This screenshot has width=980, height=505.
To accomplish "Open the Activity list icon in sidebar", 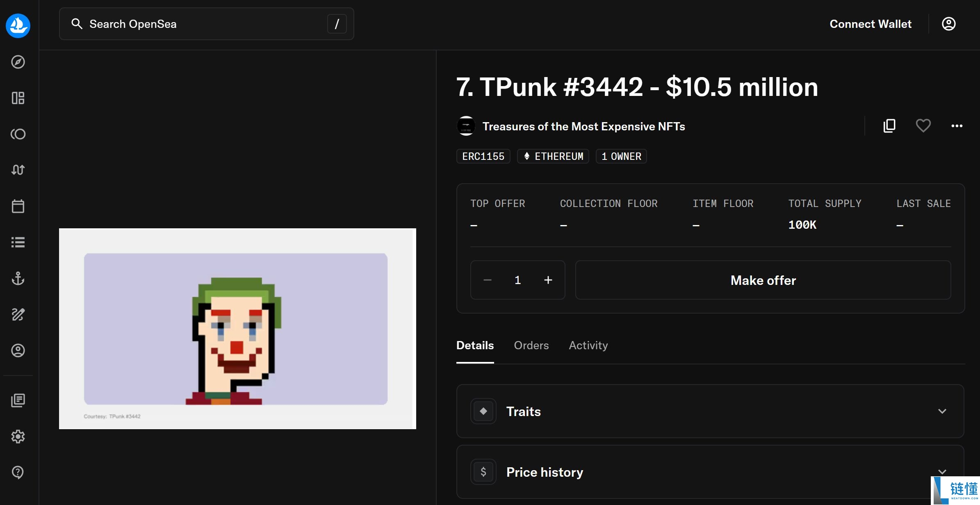I will pyautogui.click(x=18, y=242).
